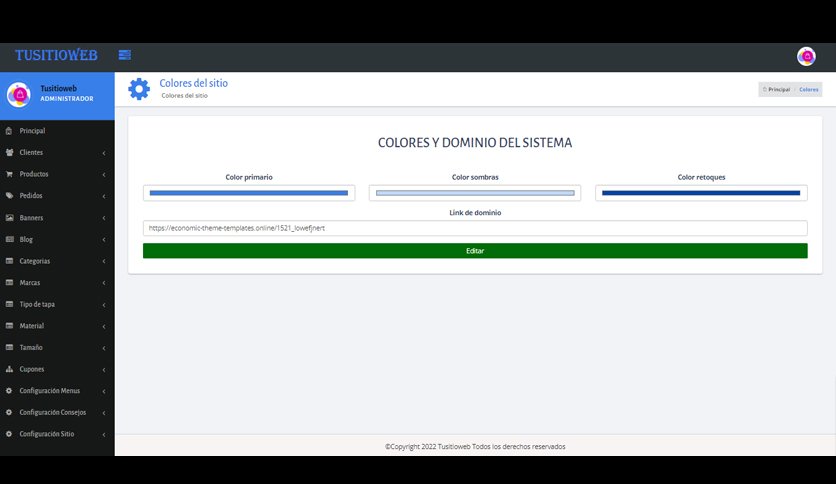The width and height of the screenshot is (836, 484).
Task: Expand the Blog submenu arrow
Action: 104,240
